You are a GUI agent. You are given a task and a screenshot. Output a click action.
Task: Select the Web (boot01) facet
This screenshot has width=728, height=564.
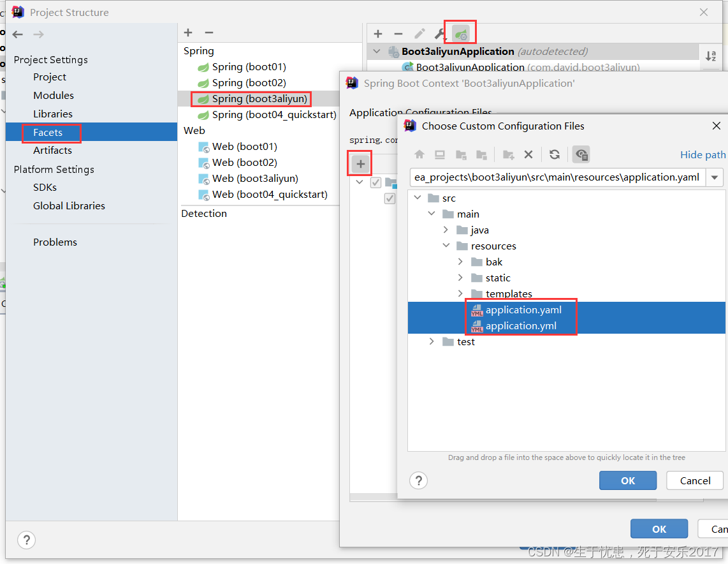(244, 147)
